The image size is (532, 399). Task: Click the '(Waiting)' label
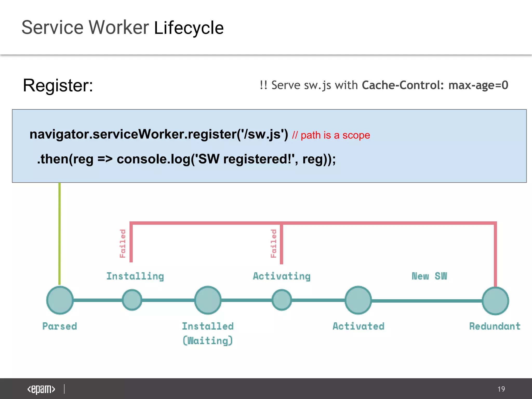(x=208, y=341)
